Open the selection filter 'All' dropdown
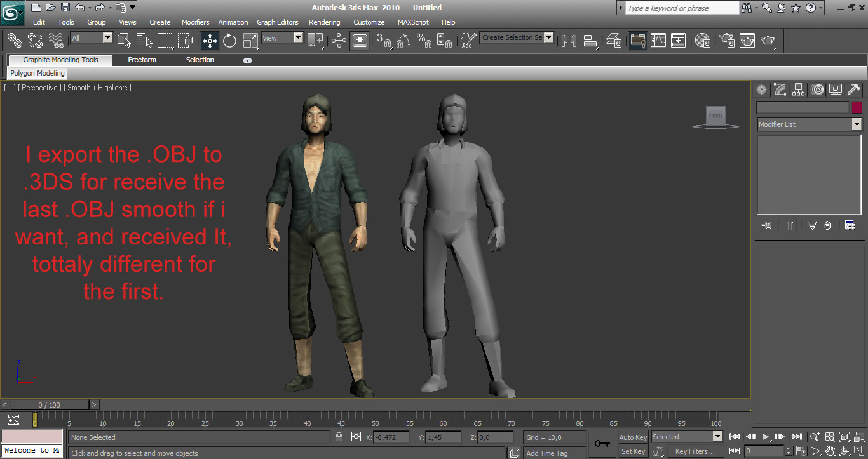This screenshot has width=868, height=459. [x=107, y=38]
